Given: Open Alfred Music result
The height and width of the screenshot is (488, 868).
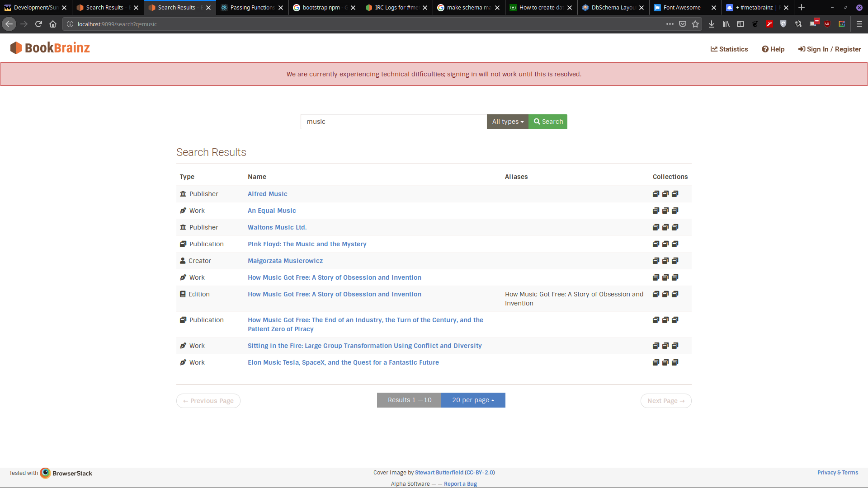Looking at the screenshot, I should pyautogui.click(x=268, y=194).
